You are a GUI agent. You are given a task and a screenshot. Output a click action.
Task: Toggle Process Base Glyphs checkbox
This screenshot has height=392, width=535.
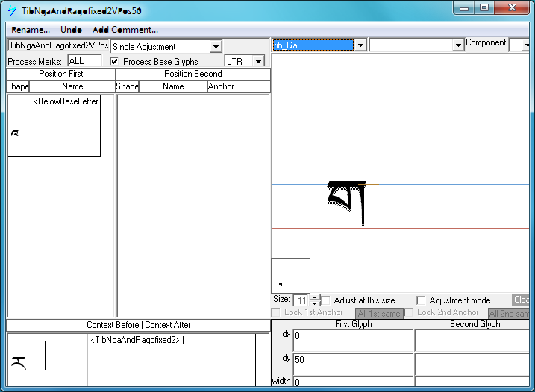(115, 61)
